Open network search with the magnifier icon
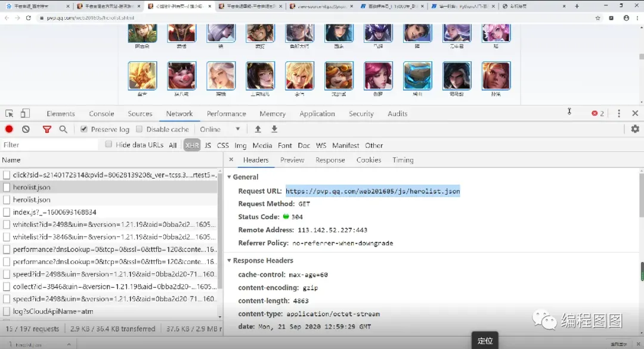644x349 pixels. point(63,129)
